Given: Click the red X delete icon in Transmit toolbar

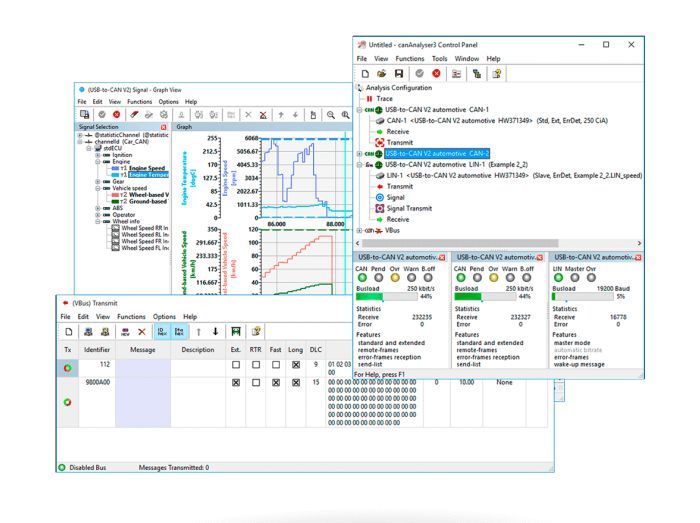Looking at the screenshot, I should click(x=142, y=331).
